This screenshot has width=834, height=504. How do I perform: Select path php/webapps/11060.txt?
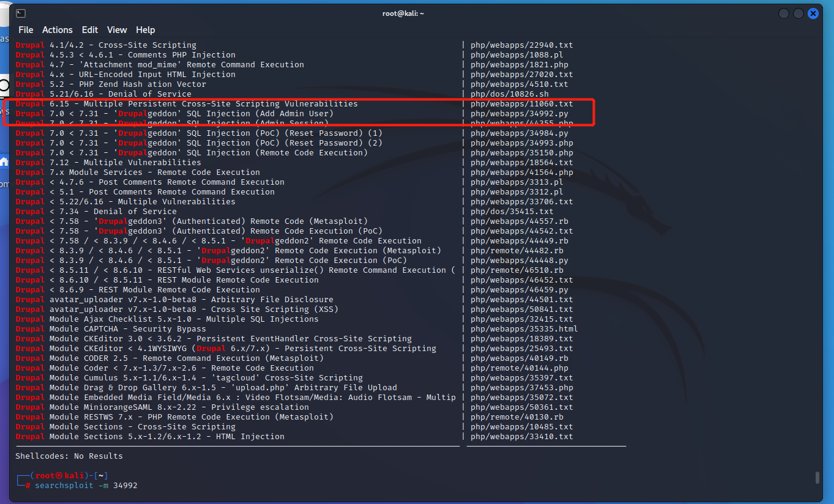click(522, 104)
